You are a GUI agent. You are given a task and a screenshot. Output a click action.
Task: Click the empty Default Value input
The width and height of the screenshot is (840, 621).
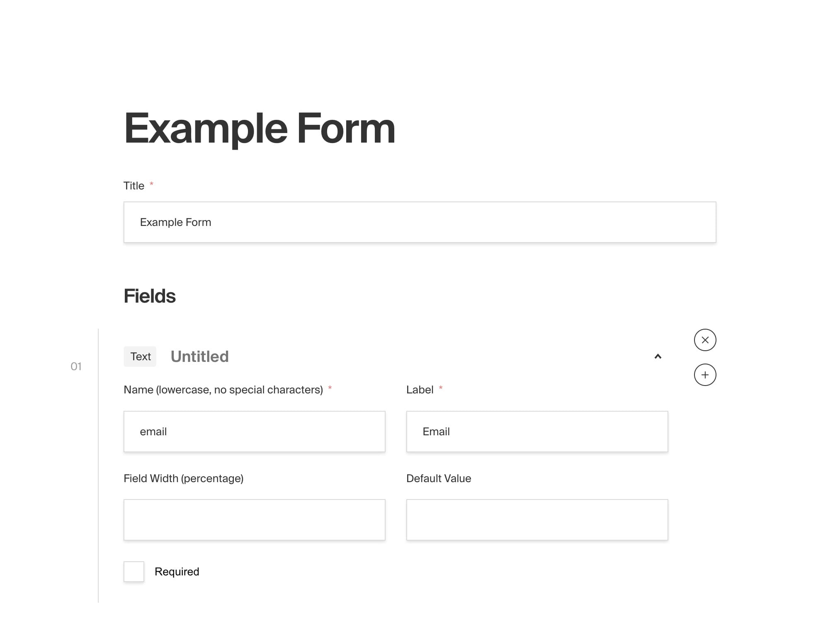537,519
